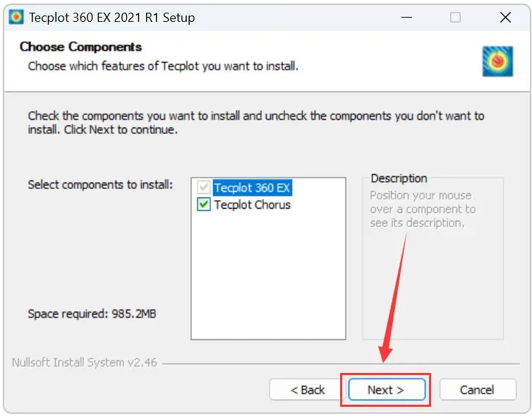
Task: Click the 'Tecplot 360 EX 2021 R1 Setup' title
Action: pos(111,18)
